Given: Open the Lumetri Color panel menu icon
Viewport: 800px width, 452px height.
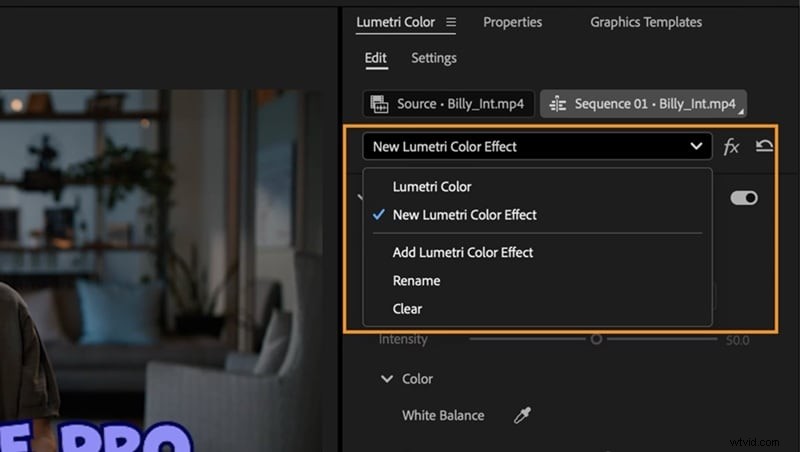Looking at the screenshot, I should 451,22.
